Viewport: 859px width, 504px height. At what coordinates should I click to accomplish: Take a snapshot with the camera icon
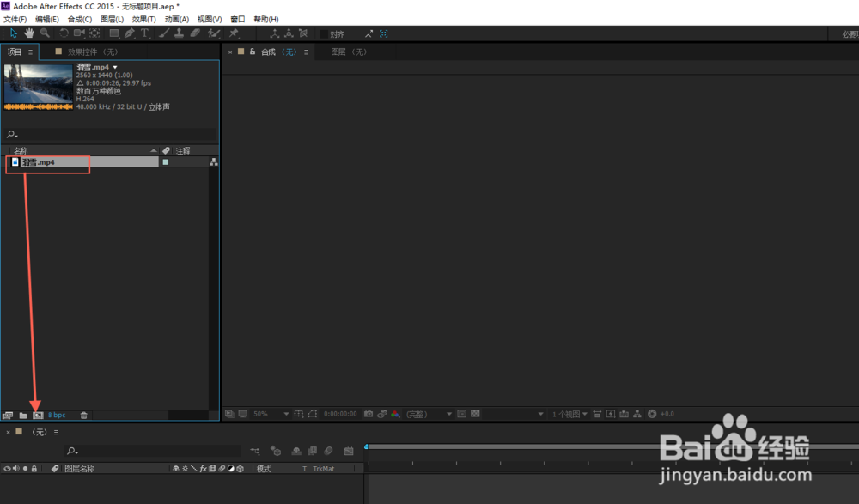point(369,414)
